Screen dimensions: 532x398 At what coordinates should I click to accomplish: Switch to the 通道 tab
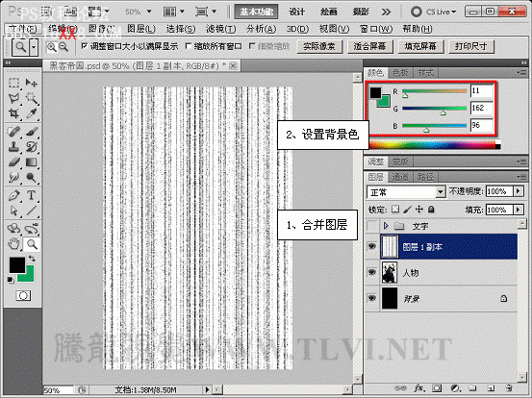400,177
